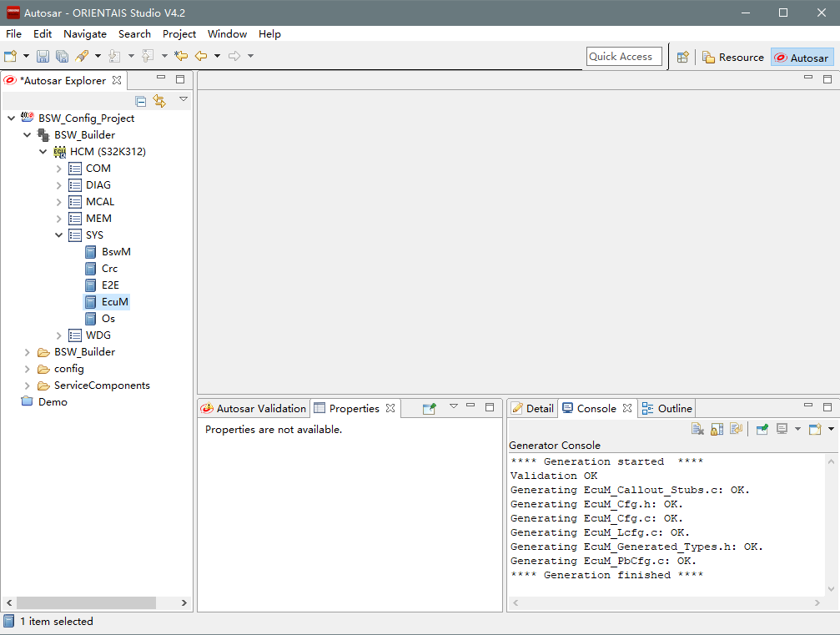Image resolution: width=840 pixels, height=635 pixels.
Task: Collapse the SYS tree node
Action: click(x=59, y=235)
